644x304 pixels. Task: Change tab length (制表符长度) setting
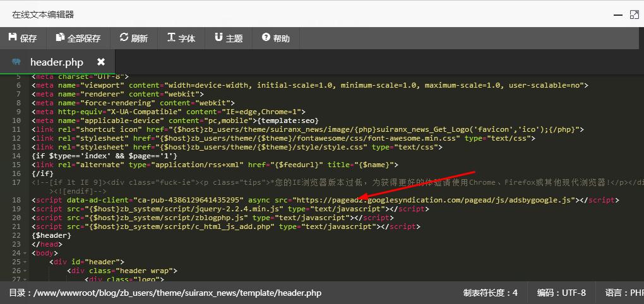[x=490, y=293]
